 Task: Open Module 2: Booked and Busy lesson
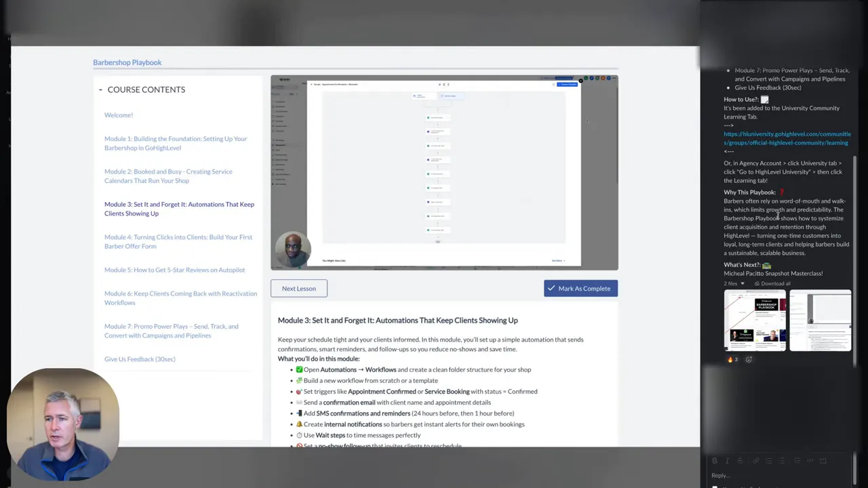point(168,176)
